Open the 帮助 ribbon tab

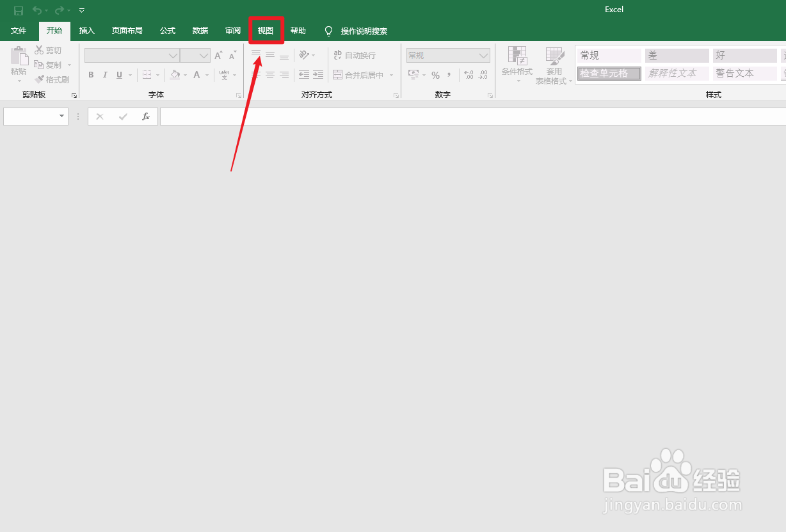(x=298, y=31)
